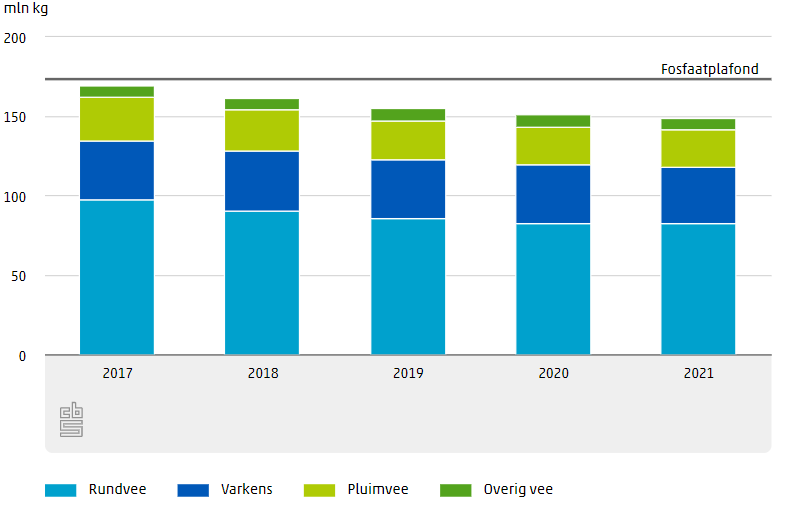Click the CBS logo icon

click(x=71, y=419)
